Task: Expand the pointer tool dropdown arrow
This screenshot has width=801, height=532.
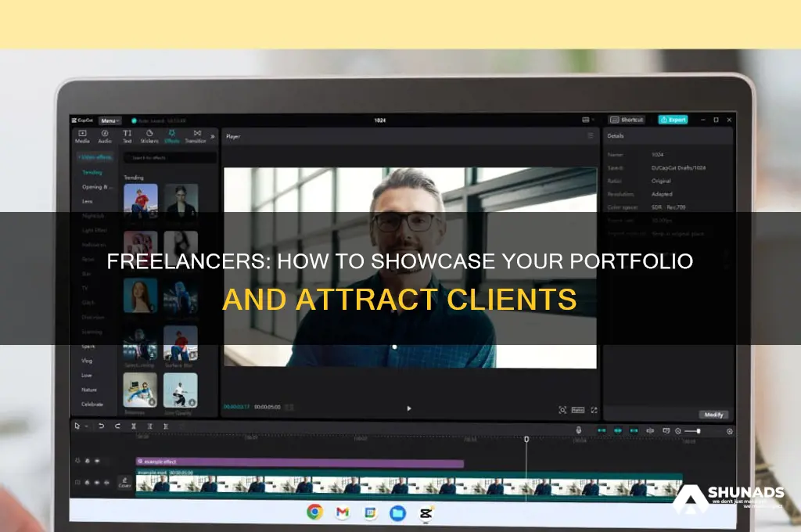Action: point(87,426)
